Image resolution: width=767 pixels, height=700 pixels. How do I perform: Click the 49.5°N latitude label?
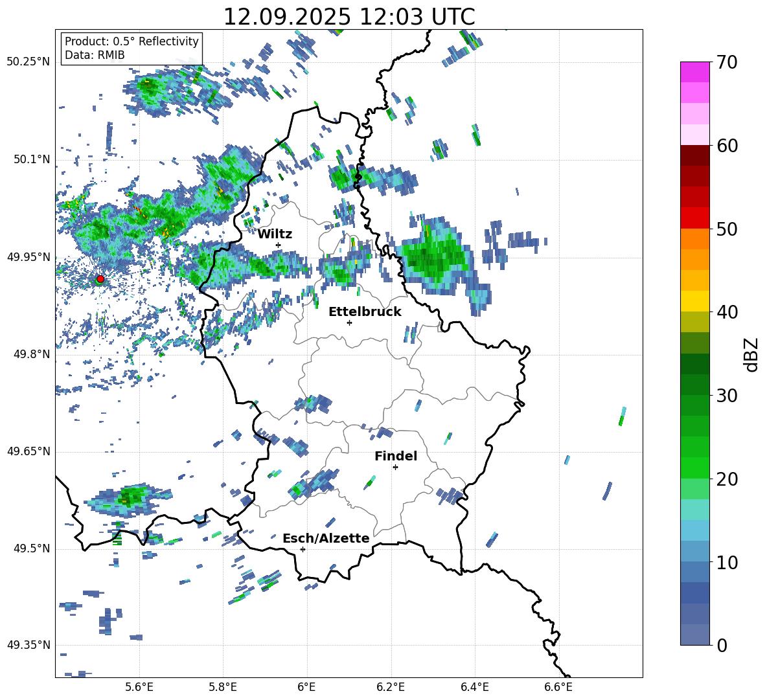31,548
